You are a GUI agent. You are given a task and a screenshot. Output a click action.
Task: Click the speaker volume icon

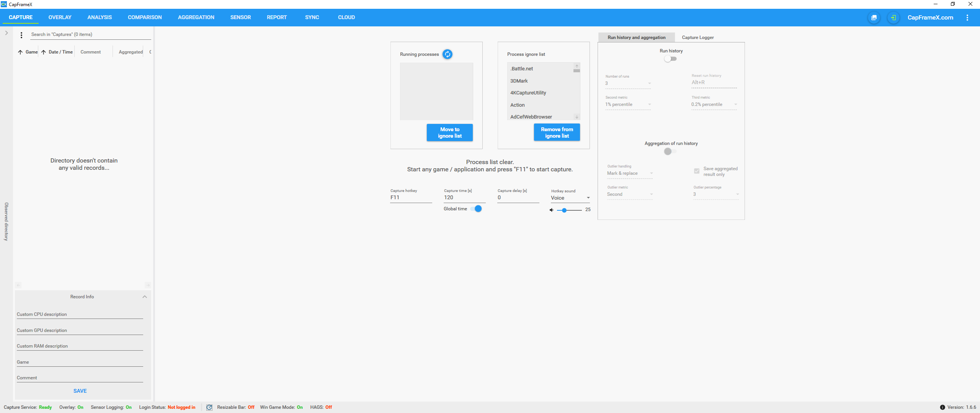point(551,210)
